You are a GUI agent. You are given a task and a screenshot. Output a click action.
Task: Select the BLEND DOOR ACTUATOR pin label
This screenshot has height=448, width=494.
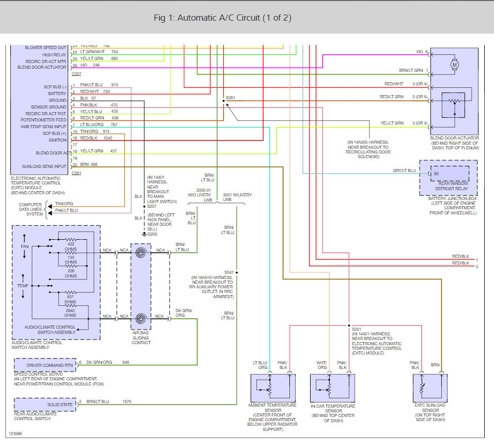point(42,67)
